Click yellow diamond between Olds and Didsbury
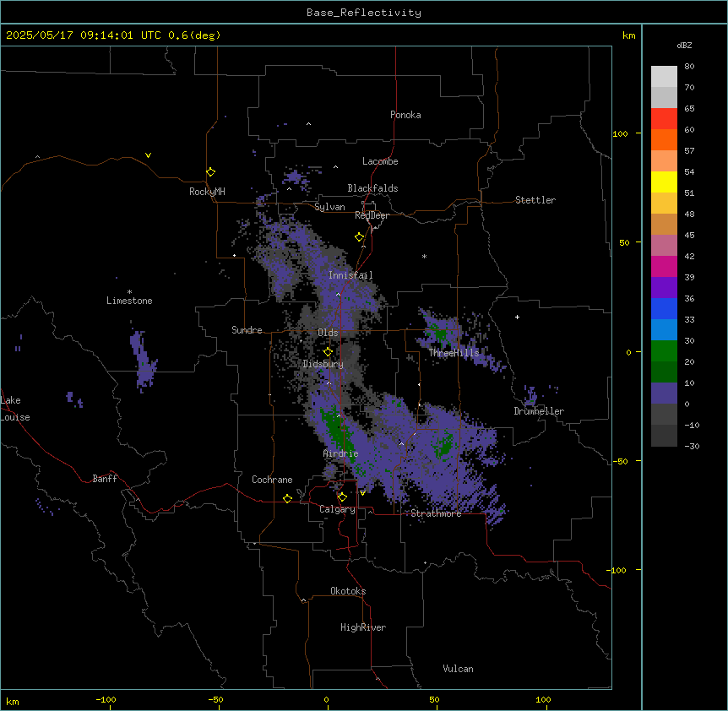The image size is (728, 711). coord(328,352)
